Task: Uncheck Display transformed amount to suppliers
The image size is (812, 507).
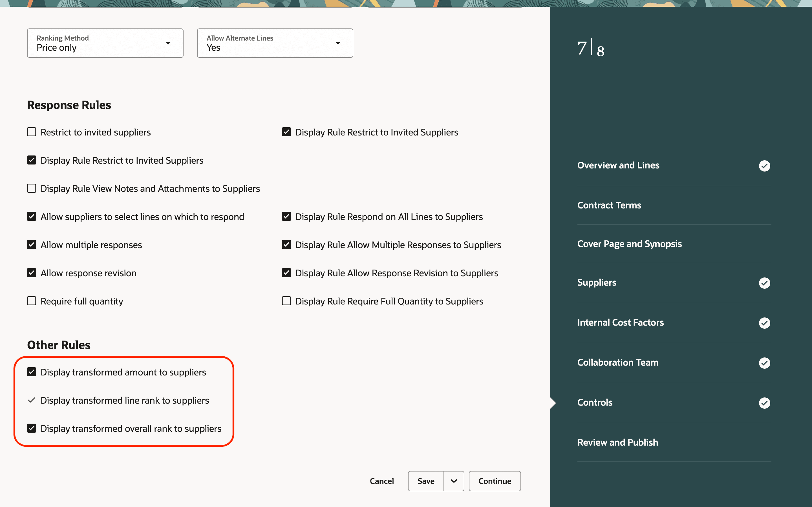Action: point(31,372)
